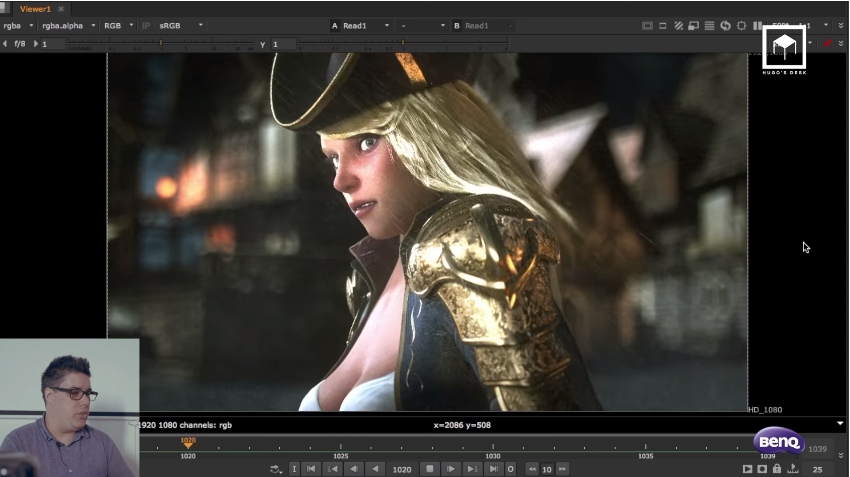Click the horizontal lines scanline icon

pos(709,25)
